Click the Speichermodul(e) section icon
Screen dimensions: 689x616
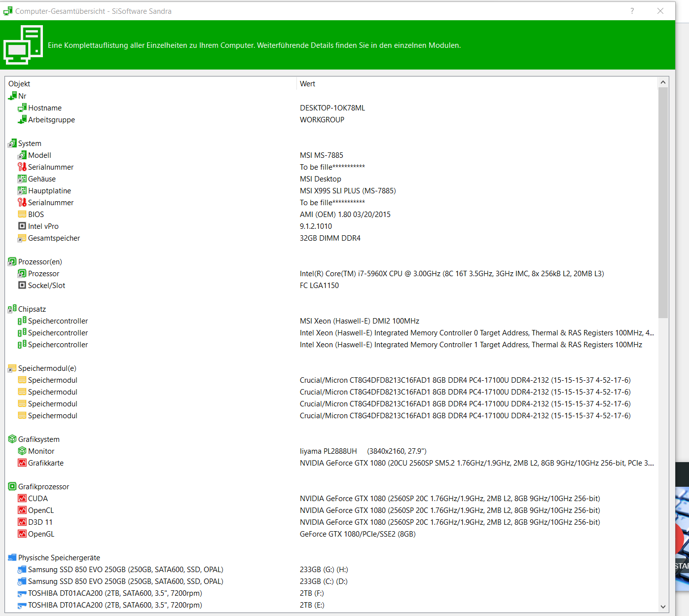tap(12, 368)
